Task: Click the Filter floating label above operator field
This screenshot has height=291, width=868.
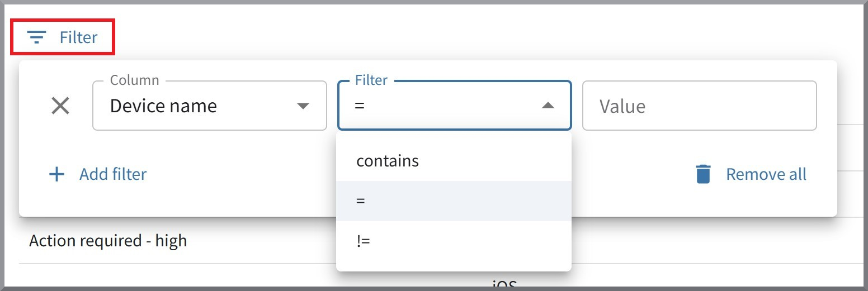Action: pos(371,80)
